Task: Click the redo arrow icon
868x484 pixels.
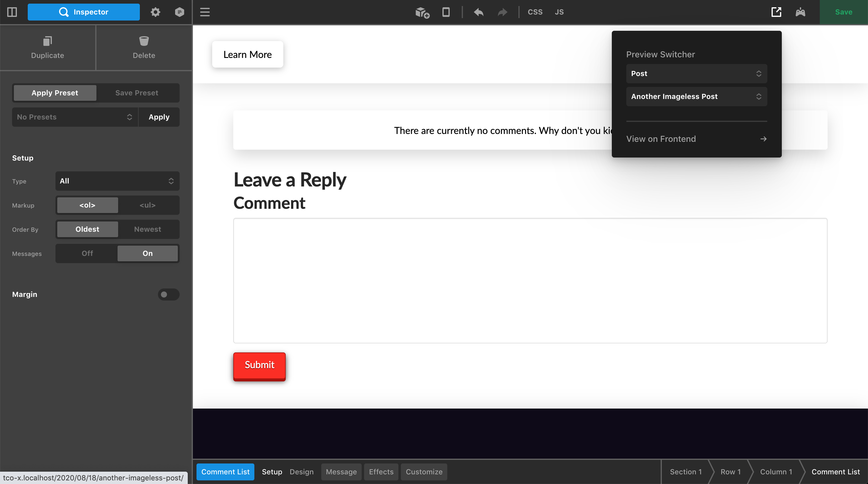Action: [502, 12]
